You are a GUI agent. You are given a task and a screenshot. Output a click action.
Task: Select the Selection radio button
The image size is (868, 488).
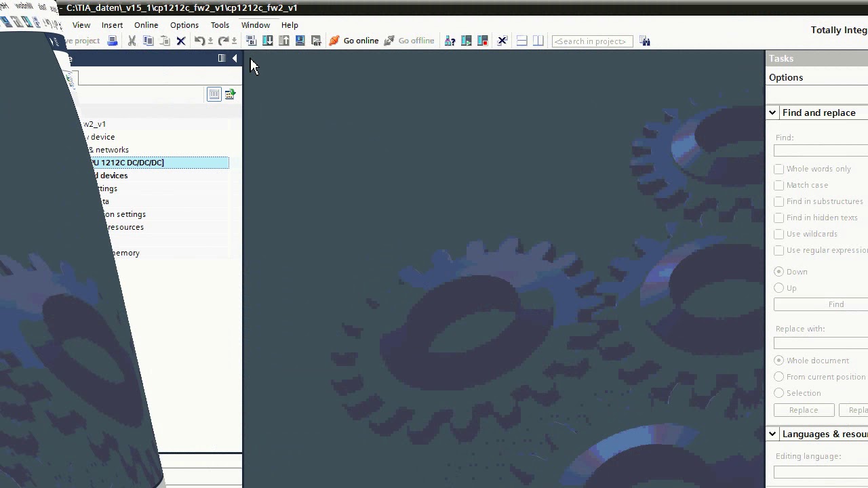(778, 393)
